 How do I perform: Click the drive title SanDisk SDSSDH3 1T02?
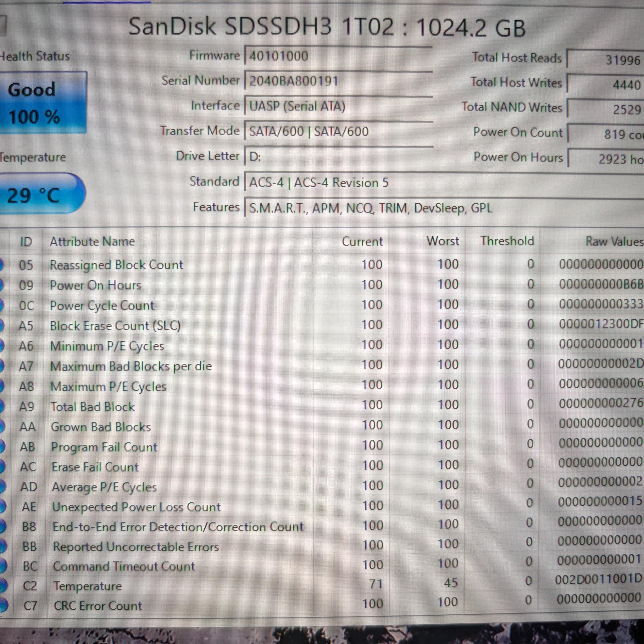[261, 26]
